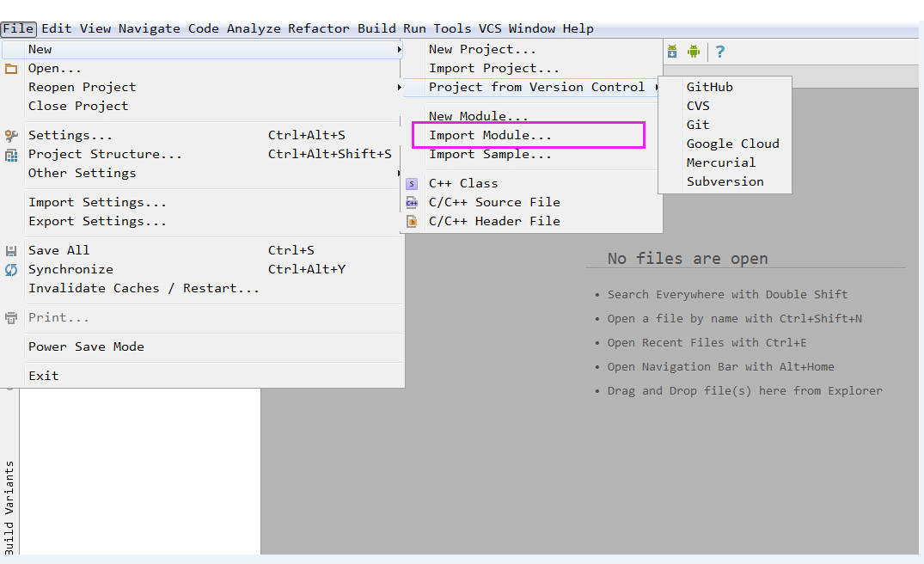
Task: Select C++ Class from the New submenu
Action: click(x=463, y=182)
